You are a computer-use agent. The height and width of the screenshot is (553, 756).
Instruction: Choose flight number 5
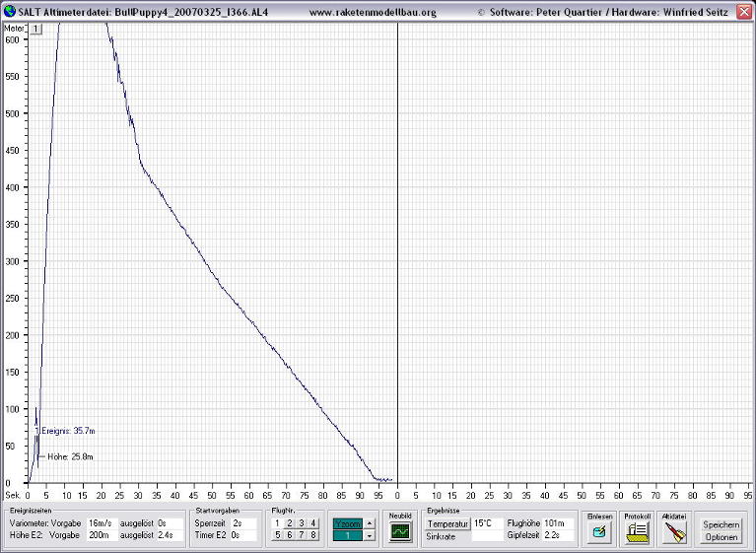[278, 535]
